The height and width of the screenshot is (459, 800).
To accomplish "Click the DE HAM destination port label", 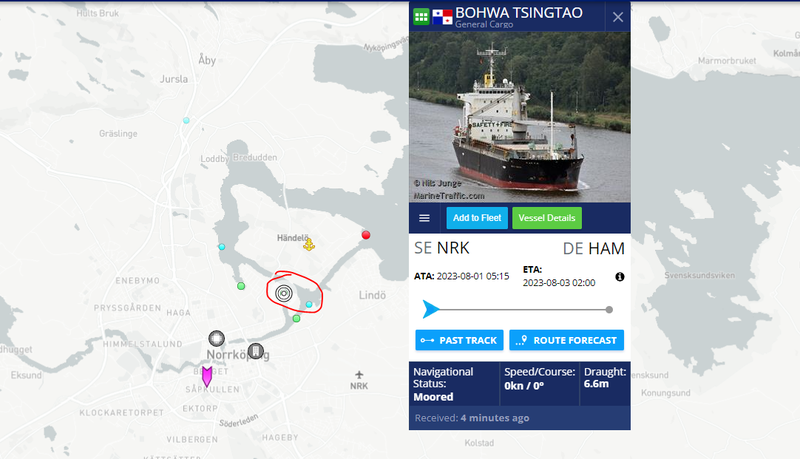I will (593, 248).
